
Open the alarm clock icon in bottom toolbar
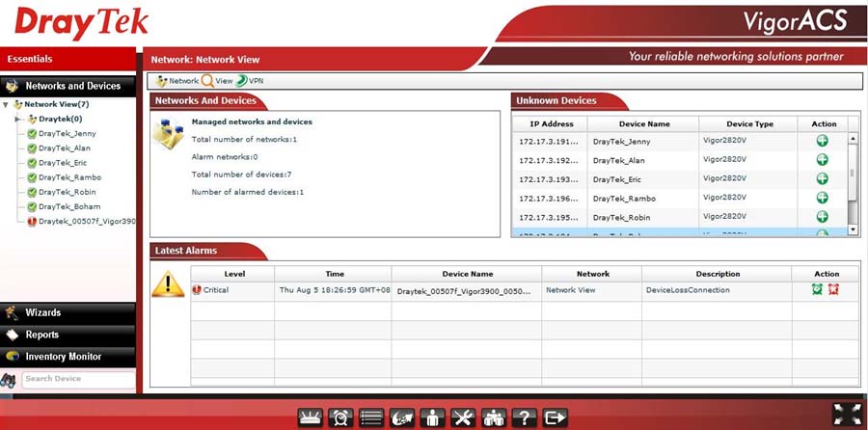click(341, 417)
